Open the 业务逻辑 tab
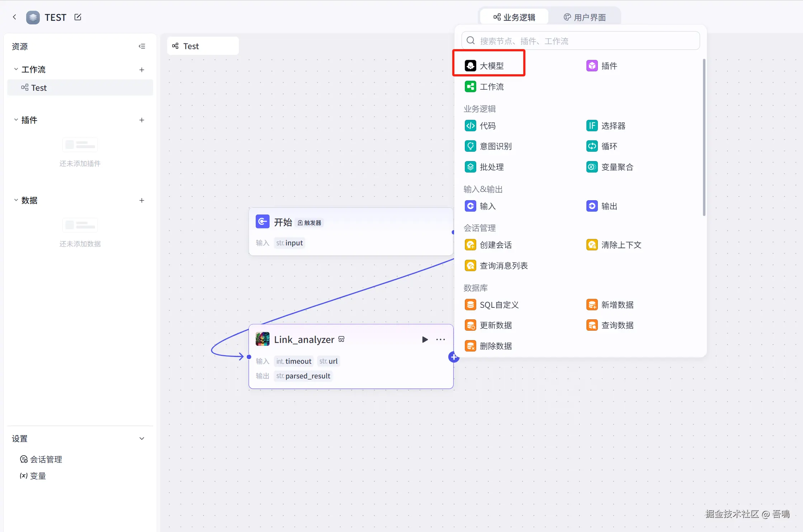The height and width of the screenshot is (532, 803). (x=514, y=17)
